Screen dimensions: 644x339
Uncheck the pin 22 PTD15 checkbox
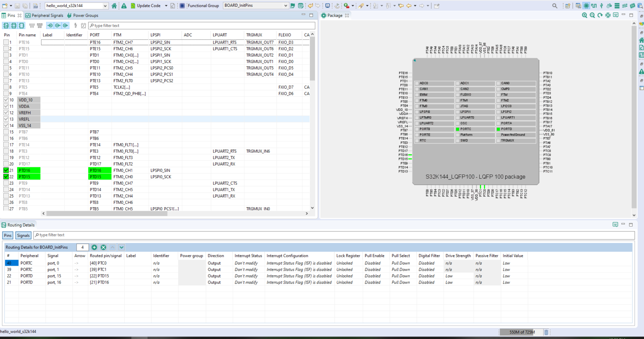point(6,177)
